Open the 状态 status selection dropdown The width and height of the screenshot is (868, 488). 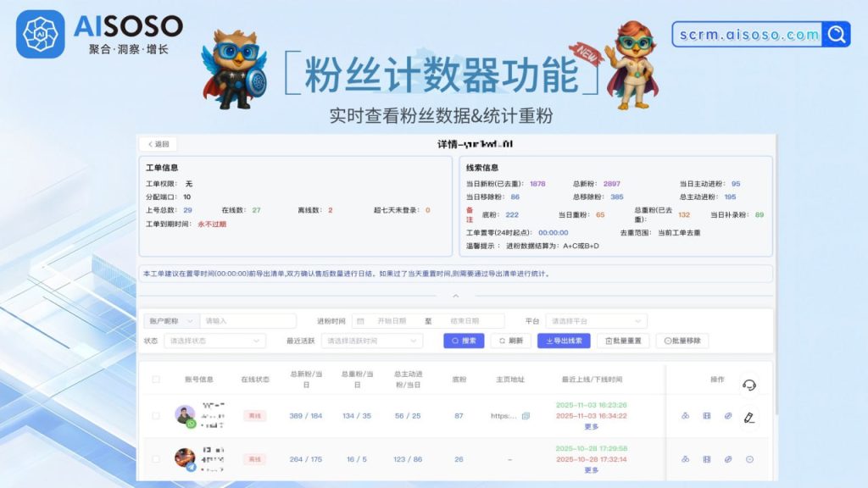point(214,341)
